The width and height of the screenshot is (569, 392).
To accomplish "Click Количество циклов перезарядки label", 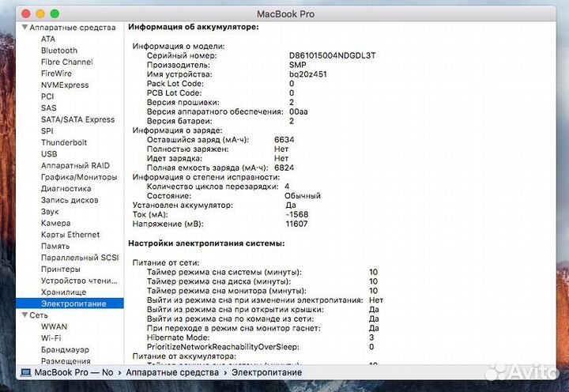I will 213,187.
